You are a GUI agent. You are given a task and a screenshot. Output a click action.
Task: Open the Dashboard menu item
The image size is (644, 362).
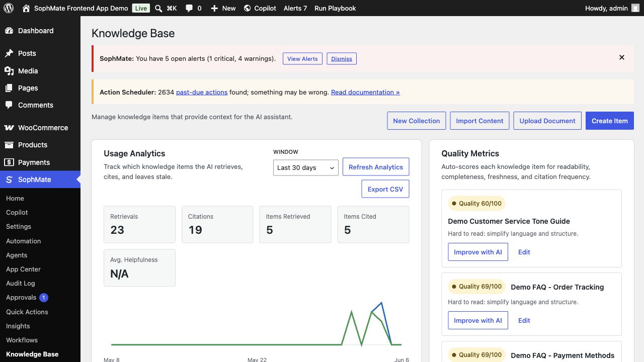40,31
